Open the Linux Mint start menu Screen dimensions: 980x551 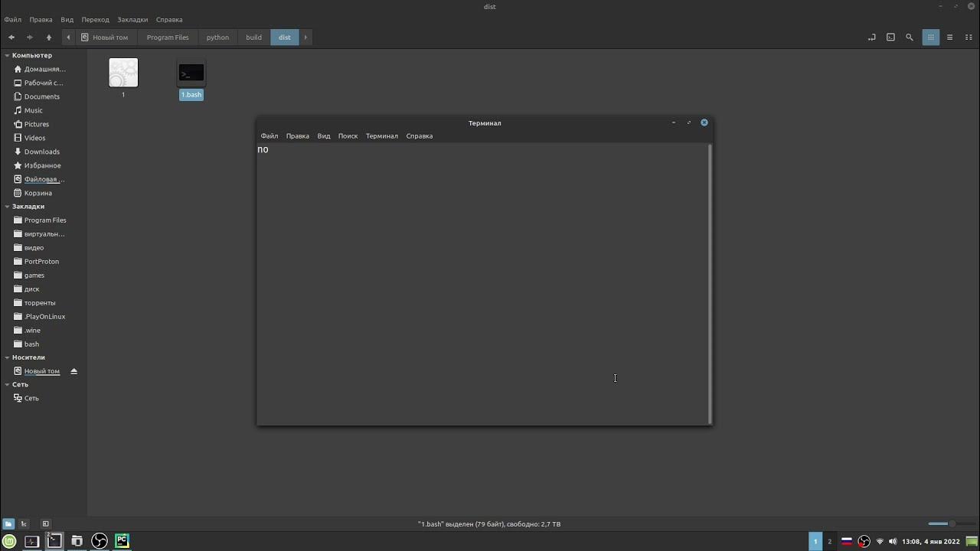pos(11,541)
